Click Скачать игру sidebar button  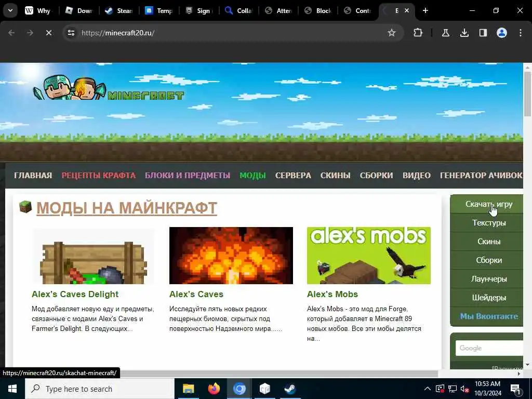(x=486, y=204)
